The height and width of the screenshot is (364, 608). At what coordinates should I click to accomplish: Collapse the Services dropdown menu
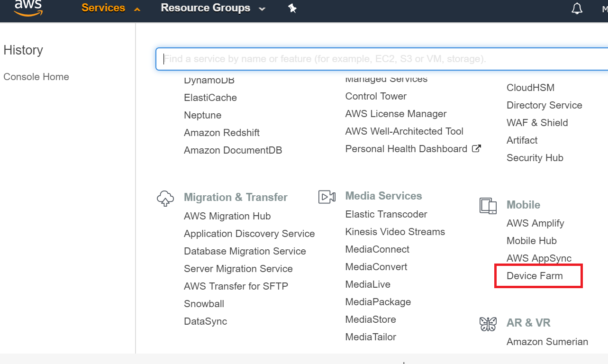(111, 8)
